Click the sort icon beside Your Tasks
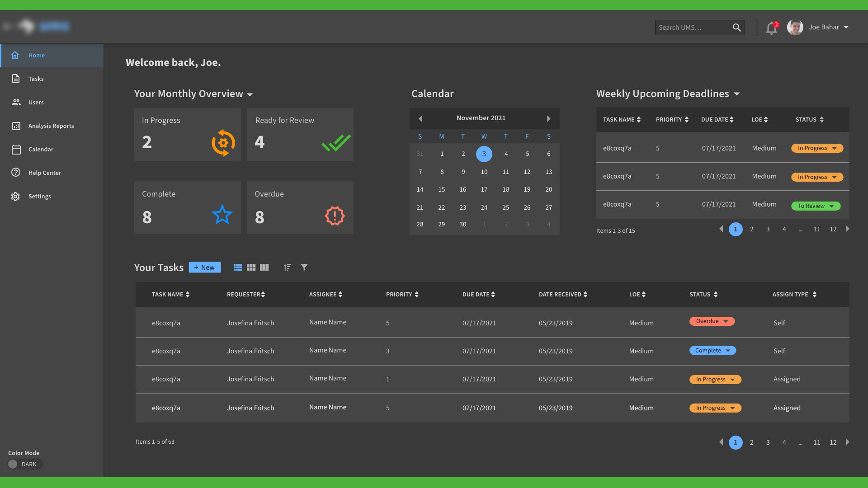 tap(287, 267)
